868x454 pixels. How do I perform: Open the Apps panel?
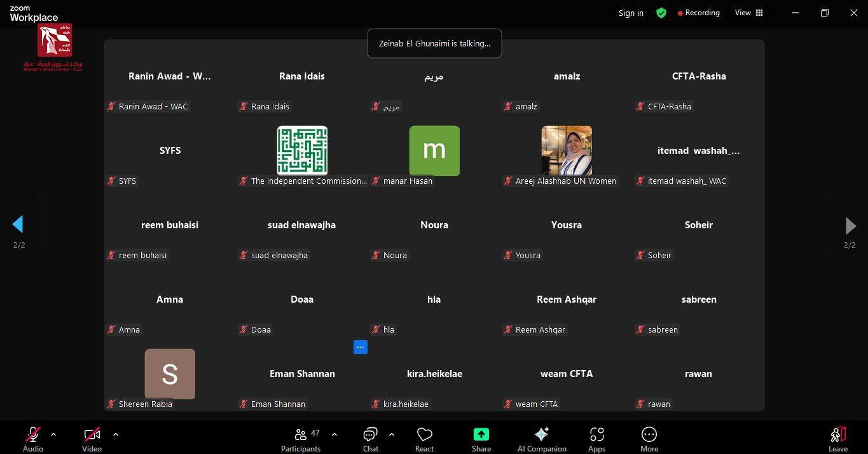596,439
